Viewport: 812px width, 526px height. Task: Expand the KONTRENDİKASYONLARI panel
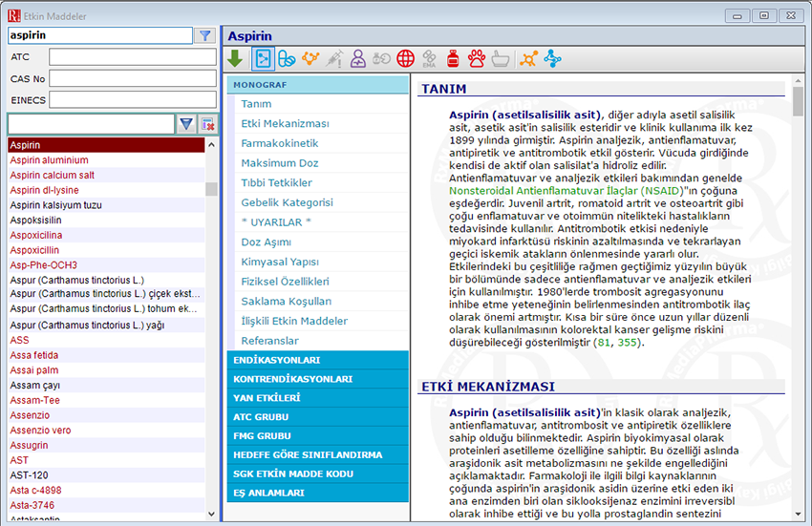(x=317, y=379)
